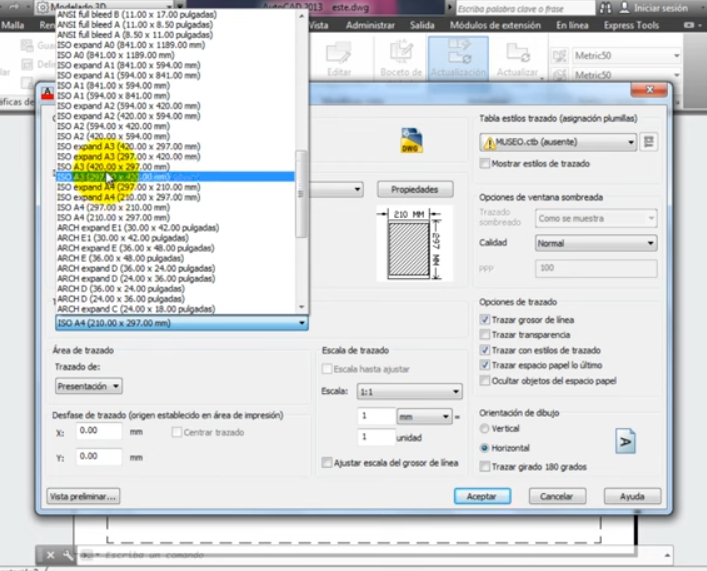This screenshot has height=571, width=707.
Task: Select the Horizontal orientation radio button
Action: click(484, 448)
